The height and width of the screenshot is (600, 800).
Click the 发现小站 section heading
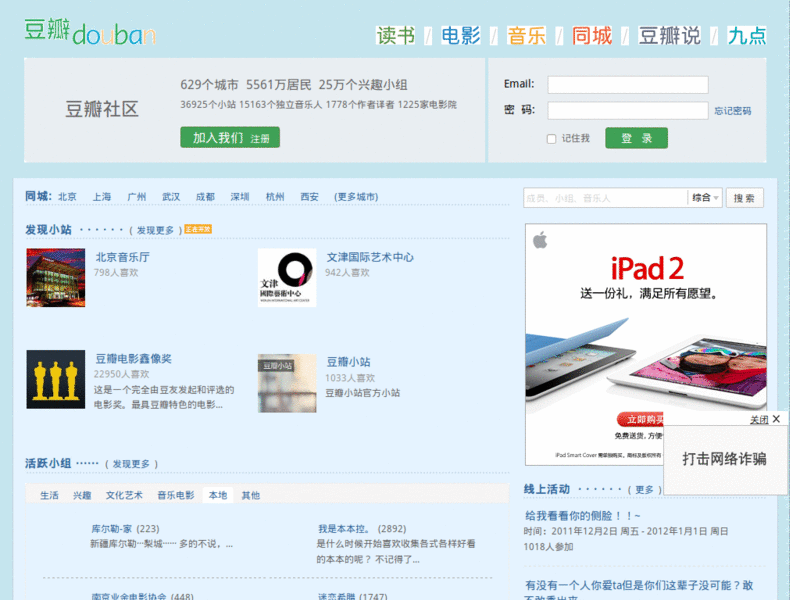tap(48, 230)
